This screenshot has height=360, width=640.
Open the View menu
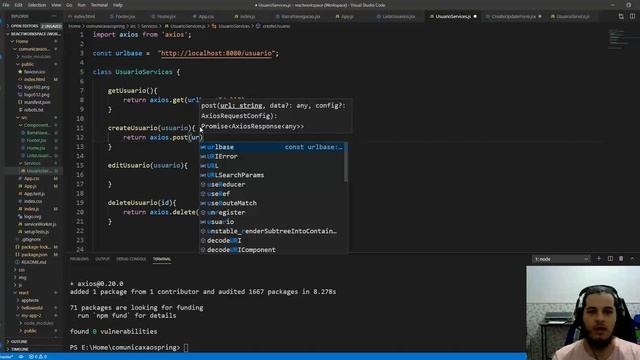coord(56,5)
